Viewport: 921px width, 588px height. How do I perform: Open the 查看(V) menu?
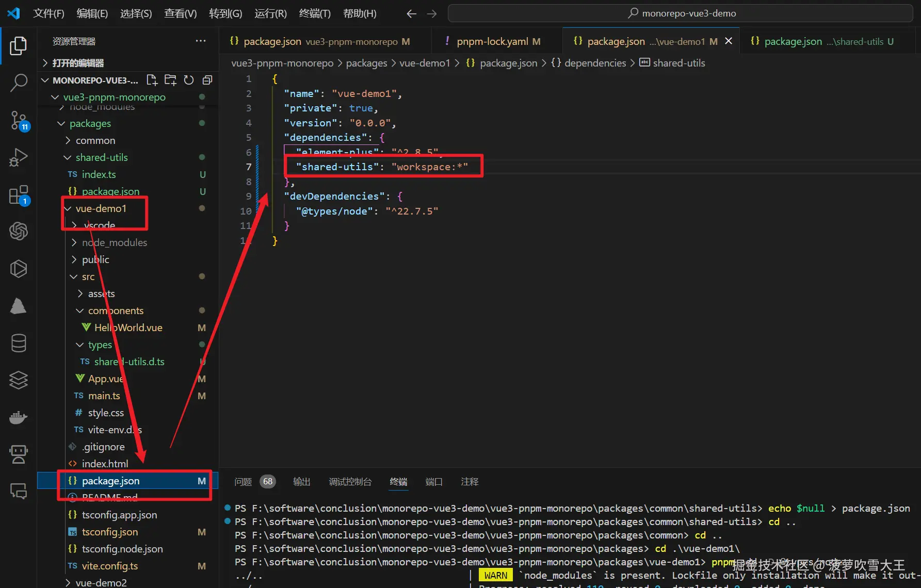(180, 13)
